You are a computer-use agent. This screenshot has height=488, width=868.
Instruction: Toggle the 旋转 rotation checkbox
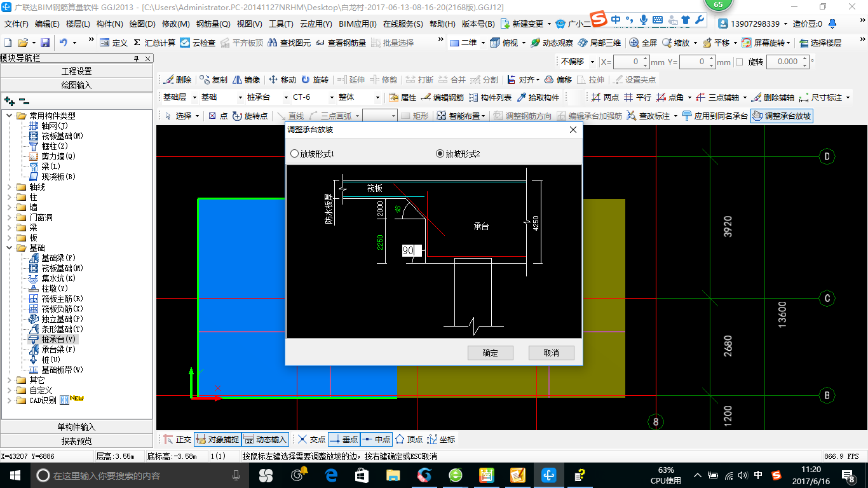pyautogui.click(x=739, y=62)
